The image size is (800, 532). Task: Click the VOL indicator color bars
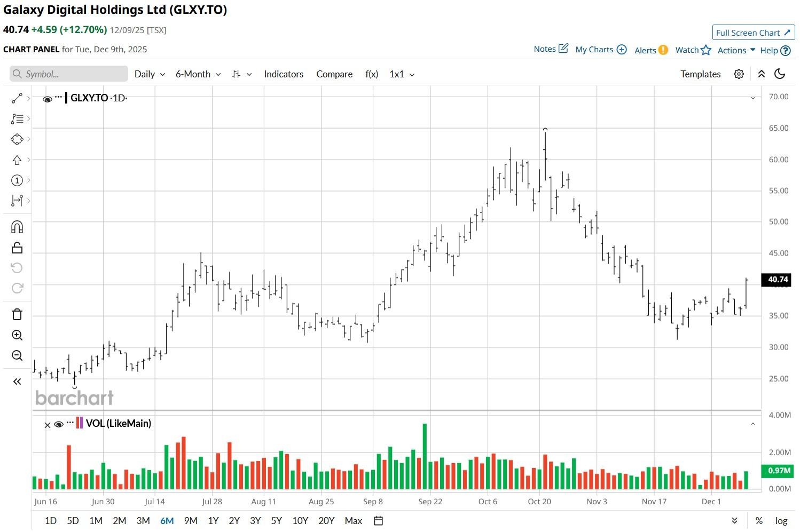point(80,423)
